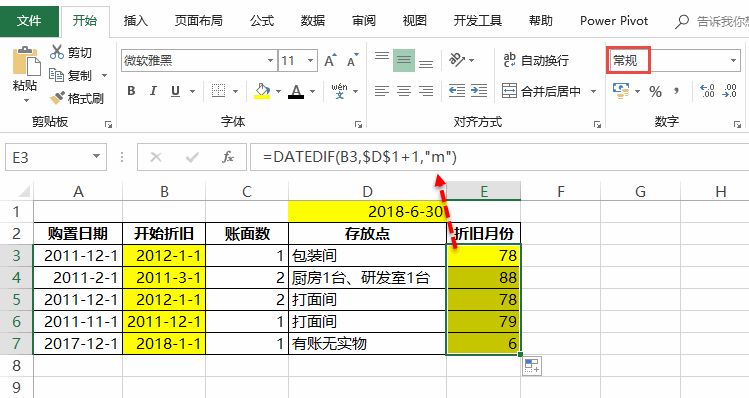Image resolution: width=749 pixels, height=398 pixels.
Task: Click the 告诉我 search box
Action: coord(712,21)
